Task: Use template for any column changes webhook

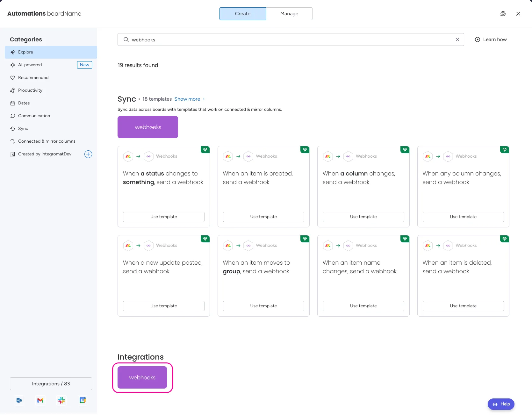Action: tap(463, 217)
